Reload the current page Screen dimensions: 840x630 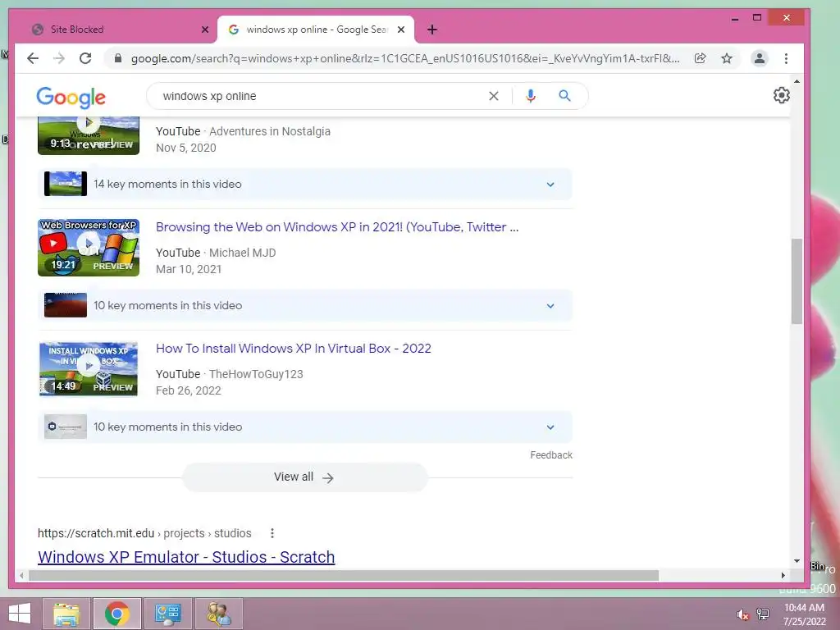click(85, 58)
